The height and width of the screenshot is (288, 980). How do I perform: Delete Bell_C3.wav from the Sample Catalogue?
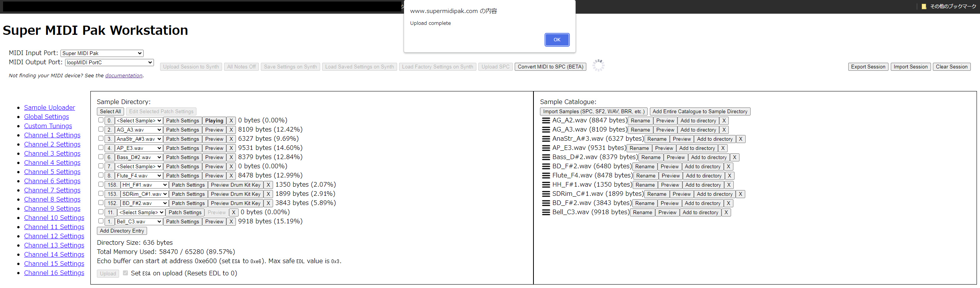(726, 213)
